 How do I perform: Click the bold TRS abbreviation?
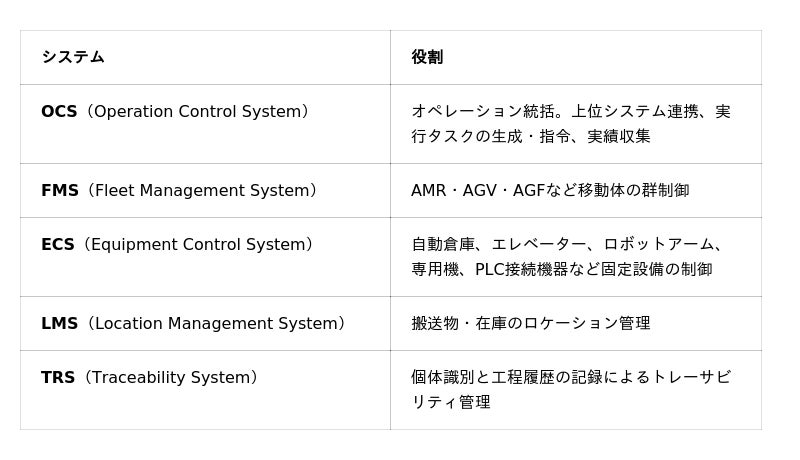[58, 377]
